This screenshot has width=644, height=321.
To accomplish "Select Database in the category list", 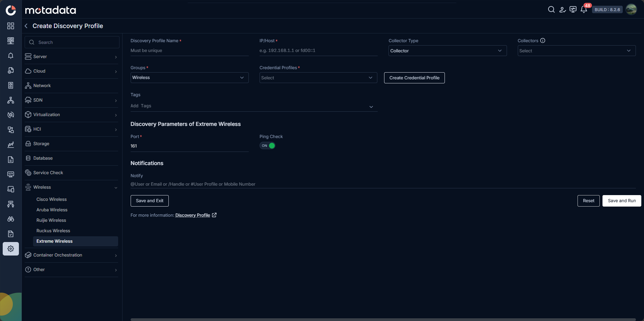I will coord(71,158).
